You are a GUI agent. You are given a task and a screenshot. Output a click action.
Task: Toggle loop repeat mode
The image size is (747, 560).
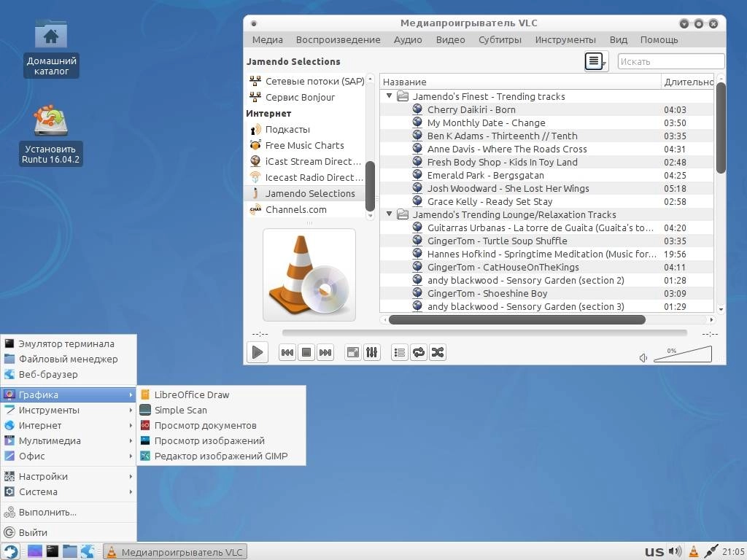coord(419,352)
